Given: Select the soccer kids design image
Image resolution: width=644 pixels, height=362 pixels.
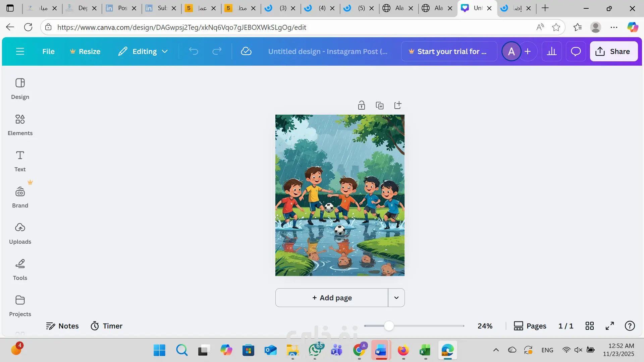Looking at the screenshot, I should pos(340,195).
